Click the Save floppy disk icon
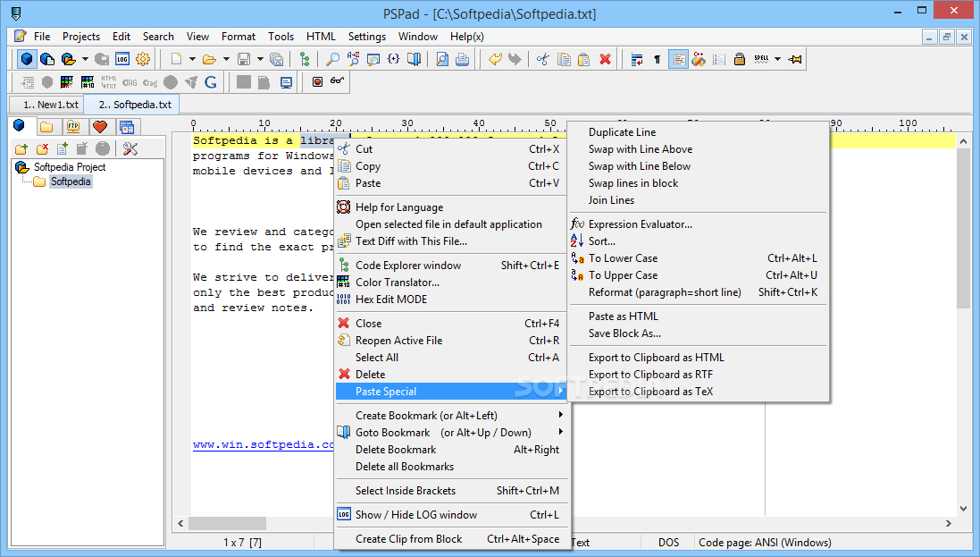The image size is (980, 557). pos(244,59)
